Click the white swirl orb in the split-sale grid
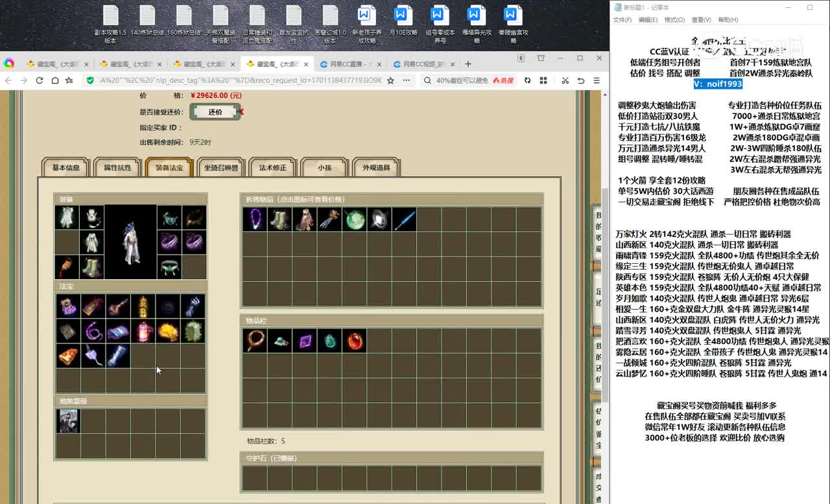830x504 pixels. (379, 219)
